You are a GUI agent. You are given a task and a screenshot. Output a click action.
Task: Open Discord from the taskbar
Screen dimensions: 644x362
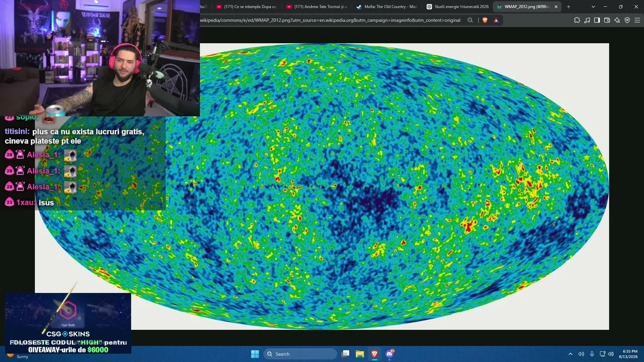[389, 354]
